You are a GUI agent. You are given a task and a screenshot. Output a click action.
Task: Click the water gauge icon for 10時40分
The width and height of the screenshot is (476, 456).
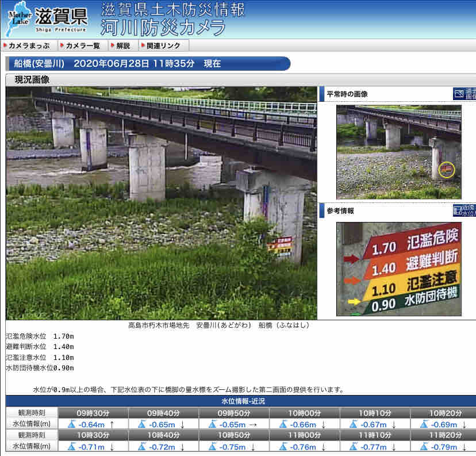[x=142, y=446]
